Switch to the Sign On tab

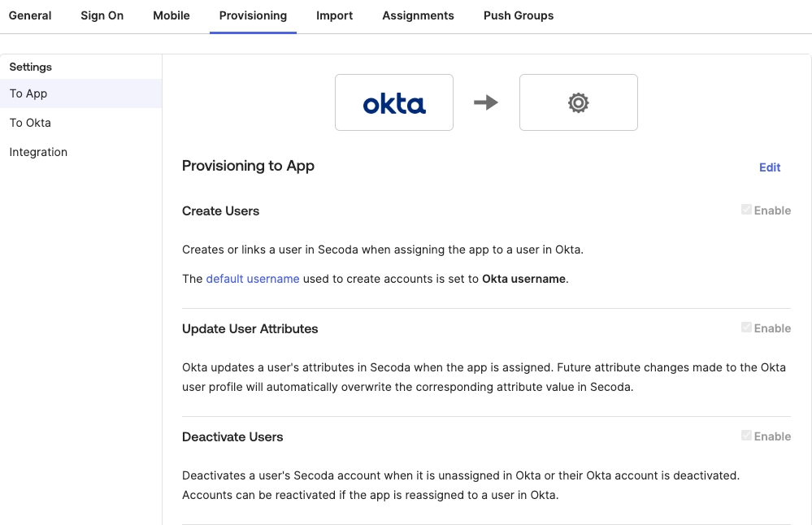point(102,15)
